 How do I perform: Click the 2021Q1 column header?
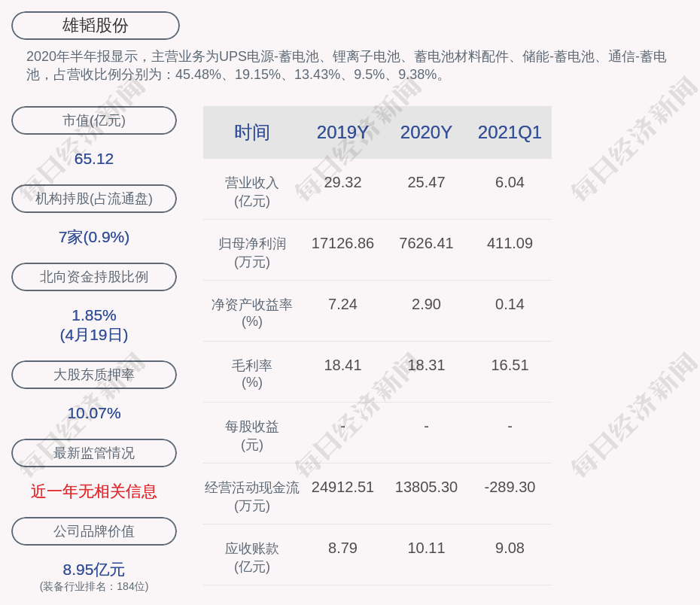click(510, 132)
